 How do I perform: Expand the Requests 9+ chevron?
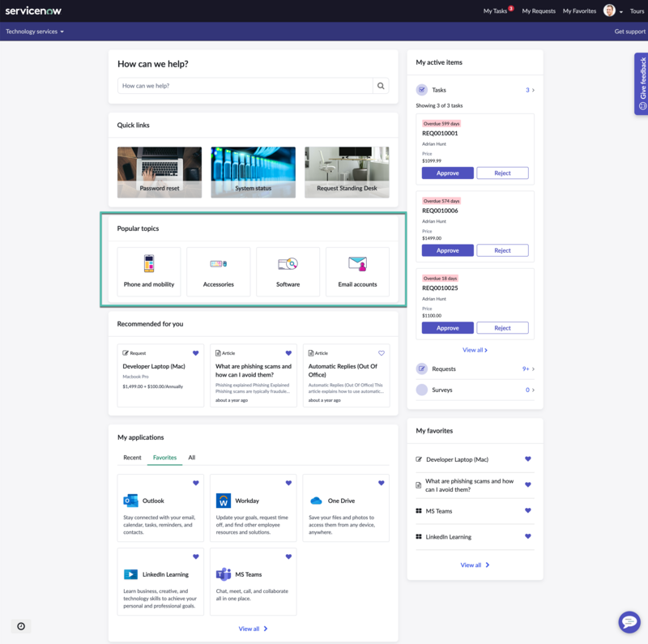533,369
